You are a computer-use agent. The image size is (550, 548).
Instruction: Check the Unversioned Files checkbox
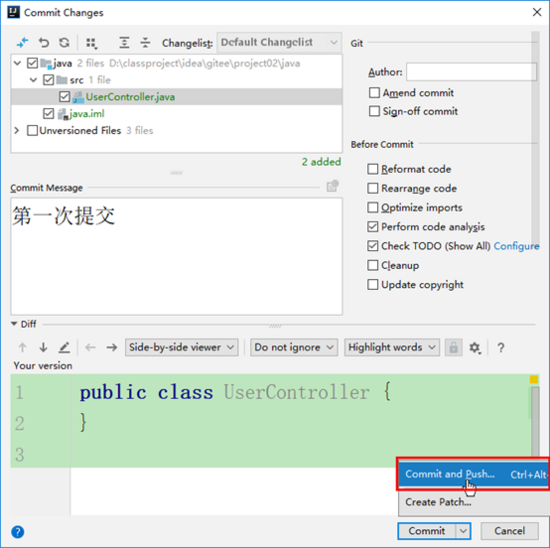click(x=32, y=131)
